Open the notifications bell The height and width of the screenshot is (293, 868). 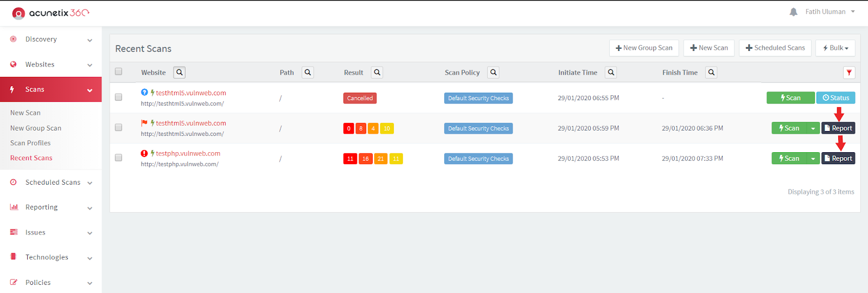(x=793, y=12)
